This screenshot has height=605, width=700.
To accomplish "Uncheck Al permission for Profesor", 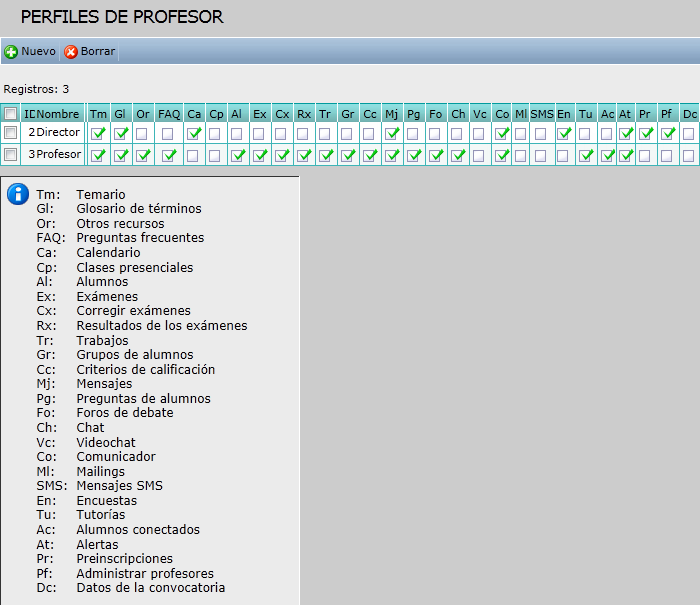I will (238, 155).
